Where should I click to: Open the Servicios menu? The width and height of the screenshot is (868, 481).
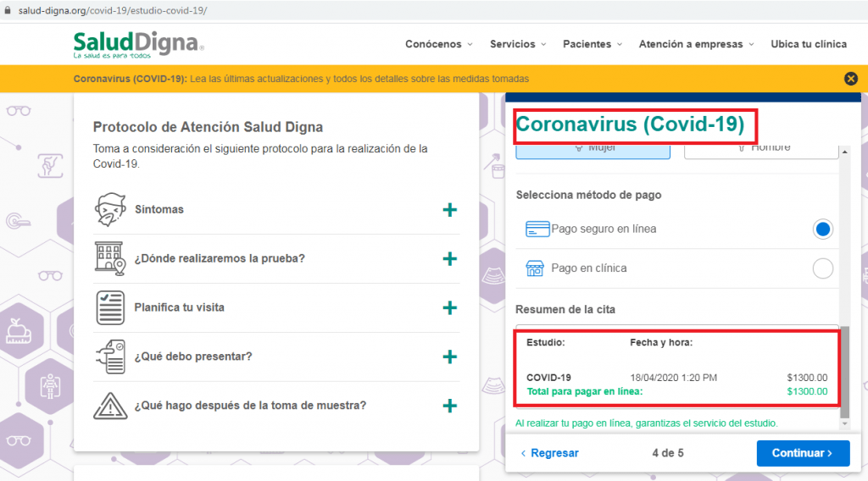click(x=518, y=44)
